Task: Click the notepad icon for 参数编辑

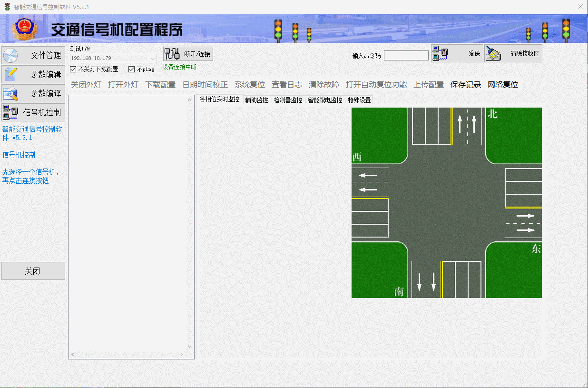Action: point(10,74)
